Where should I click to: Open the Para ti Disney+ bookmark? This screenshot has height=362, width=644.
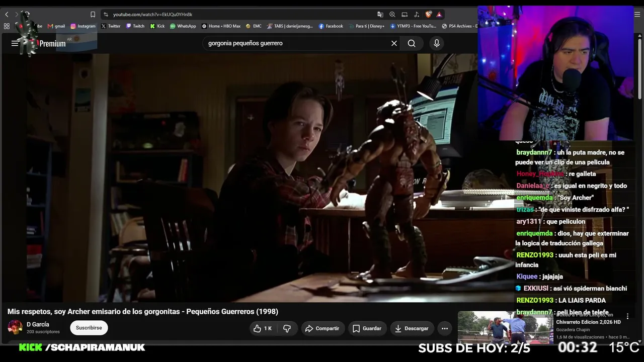pos(367,26)
